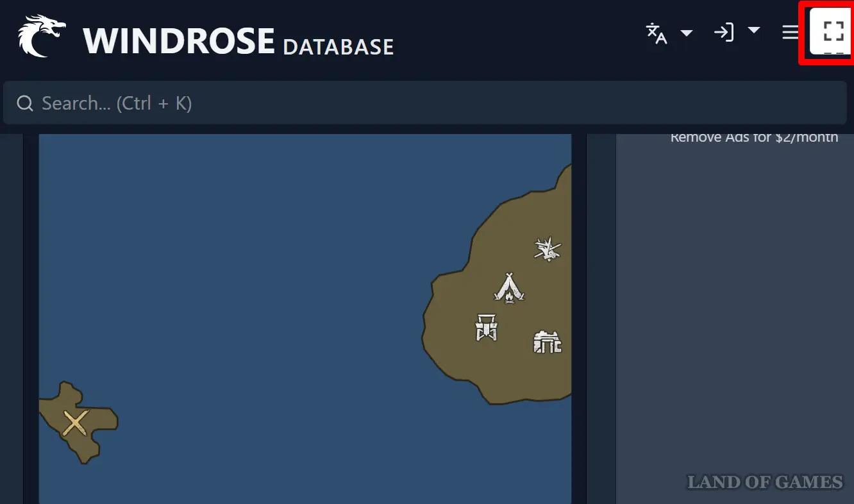Follow the Remove Ads for $2/month link

pos(754,137)
